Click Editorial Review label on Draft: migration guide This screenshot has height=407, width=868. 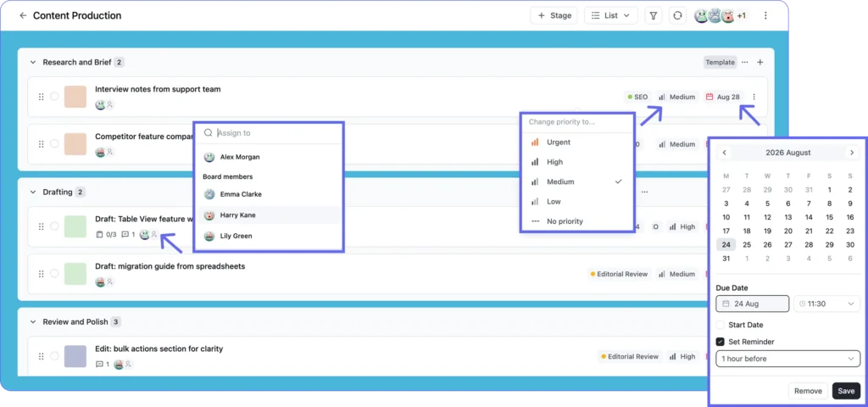pyautogui.click(x=619, y=274)
